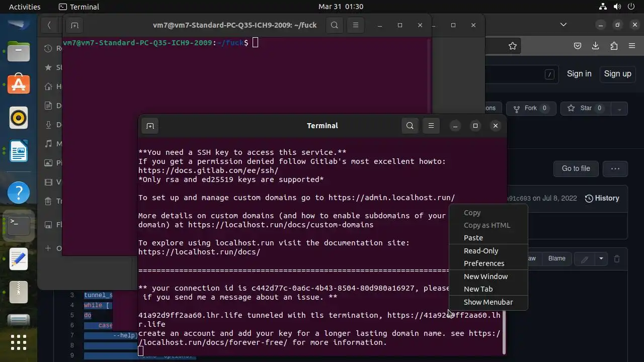Screen dimensions: 644x362
Task: Click line number 7 in code view
Action: (x=72, y=335)
